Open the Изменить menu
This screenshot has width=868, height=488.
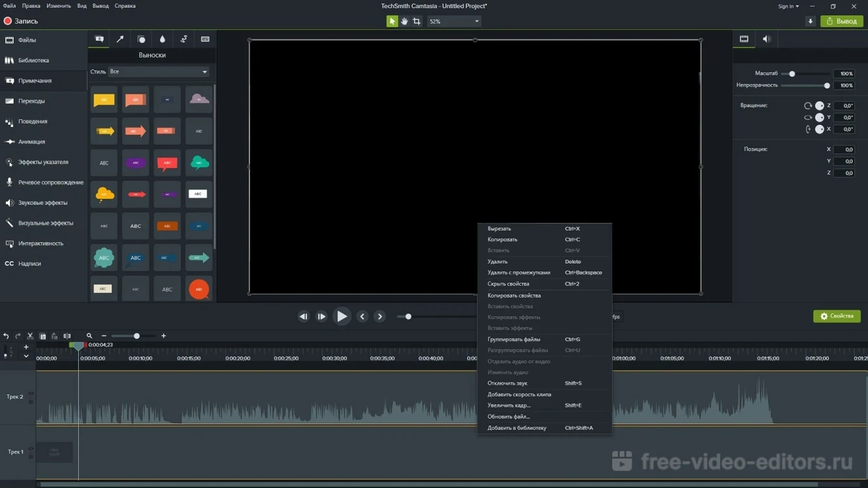point(59,6)
